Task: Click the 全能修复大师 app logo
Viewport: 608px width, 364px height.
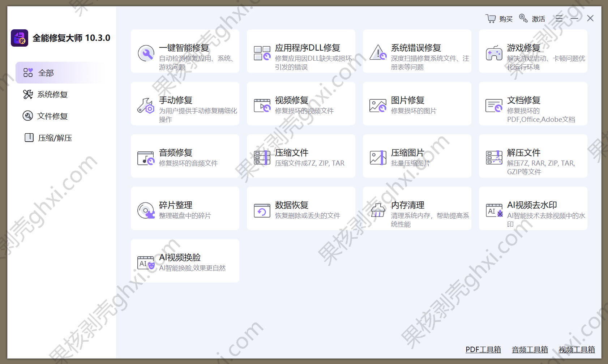Action: (x=20, y=38)
